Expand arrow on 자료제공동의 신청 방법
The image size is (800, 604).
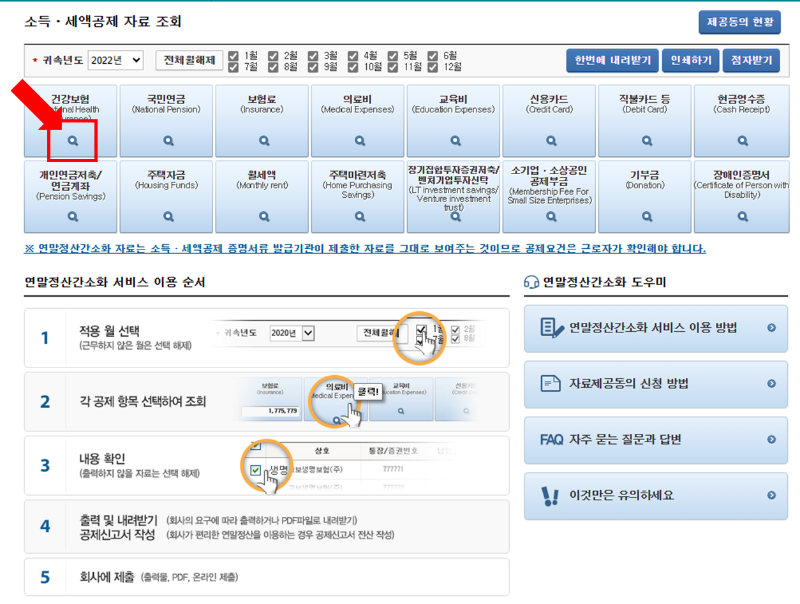tap(771, 384)
